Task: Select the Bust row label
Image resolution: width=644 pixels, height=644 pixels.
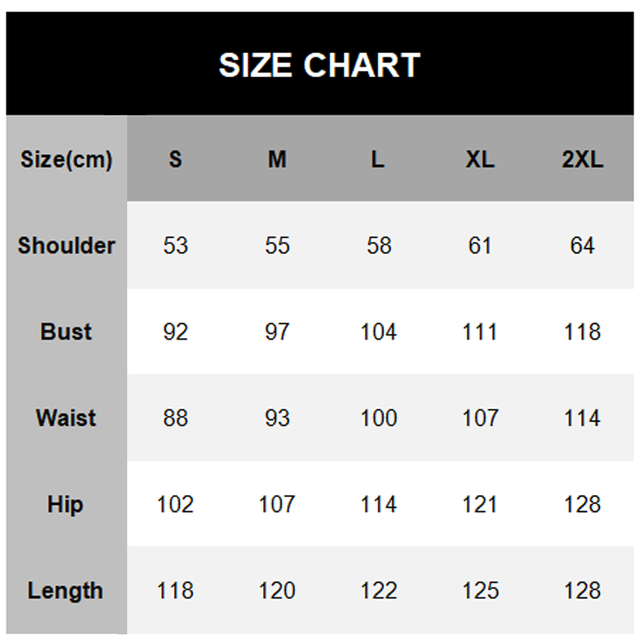Action: click(66, 332)
